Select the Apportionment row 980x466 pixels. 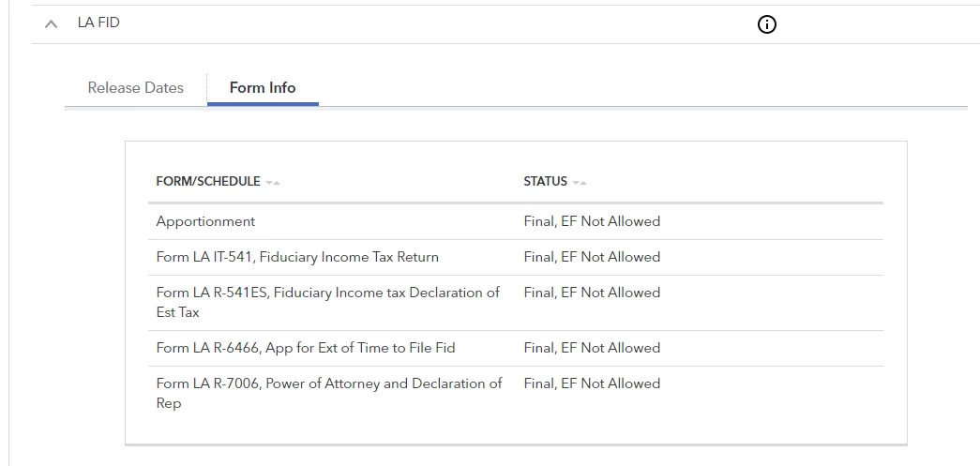tap(516, 222)
